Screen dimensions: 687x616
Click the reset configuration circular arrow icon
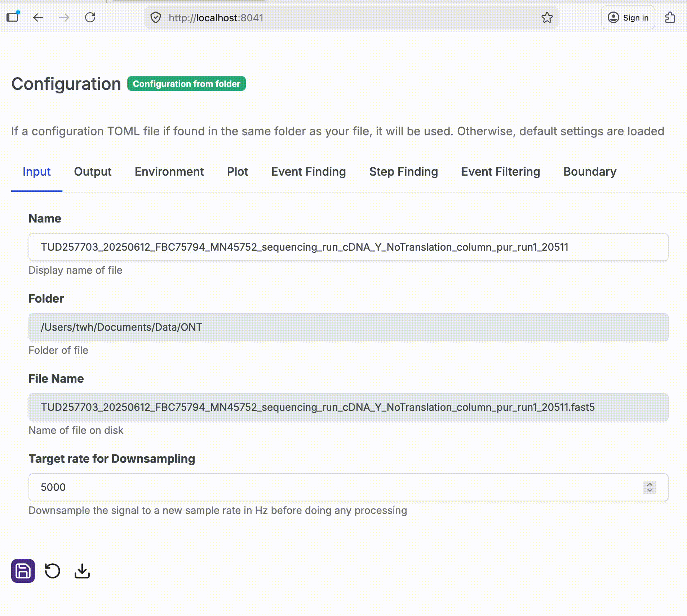53,570
